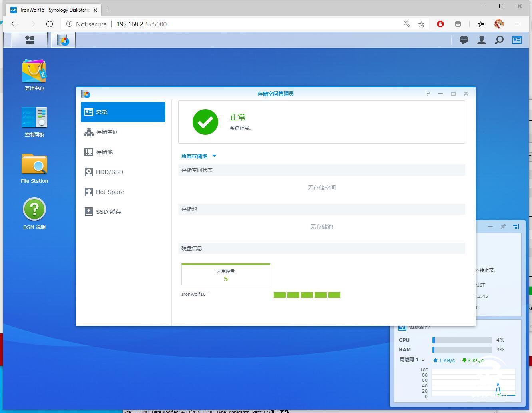Go to the Hot Spare section
532x413 pixels.
tap(110, 192)
